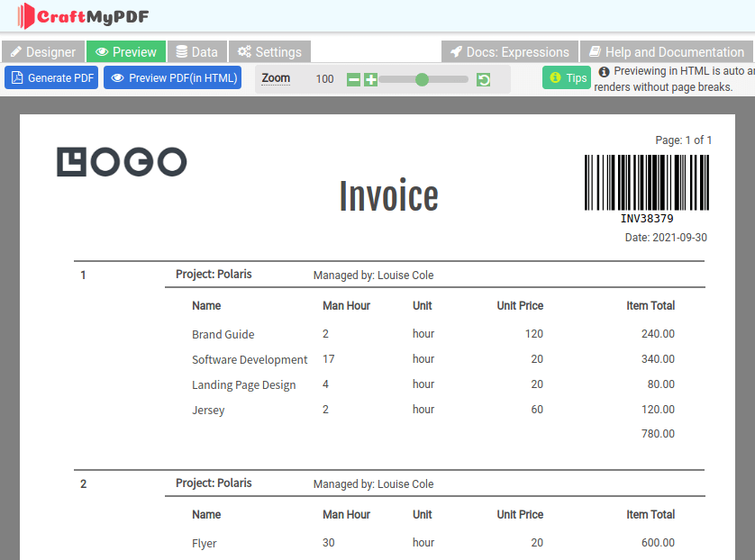Click the zoom slider handle
This screenshot has width=755, height=560.
422,79
